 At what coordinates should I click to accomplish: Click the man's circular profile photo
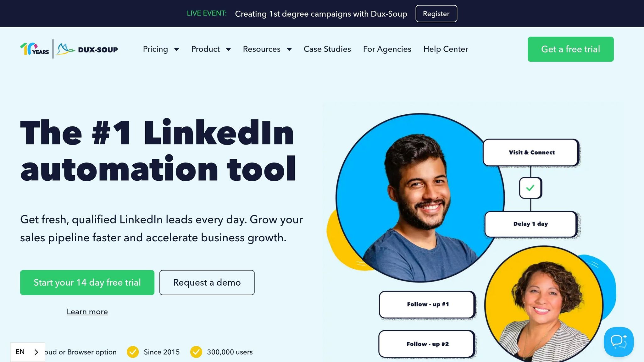click(x=420, y=198)
